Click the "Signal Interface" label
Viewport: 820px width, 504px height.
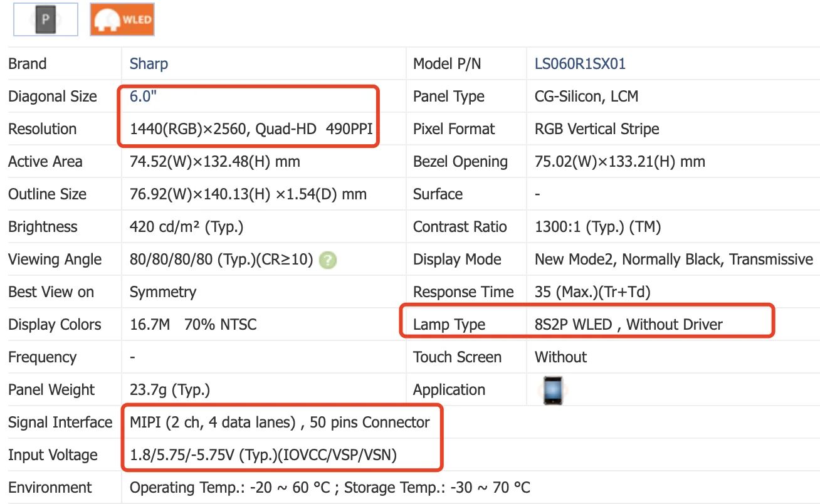click(60, 423)
